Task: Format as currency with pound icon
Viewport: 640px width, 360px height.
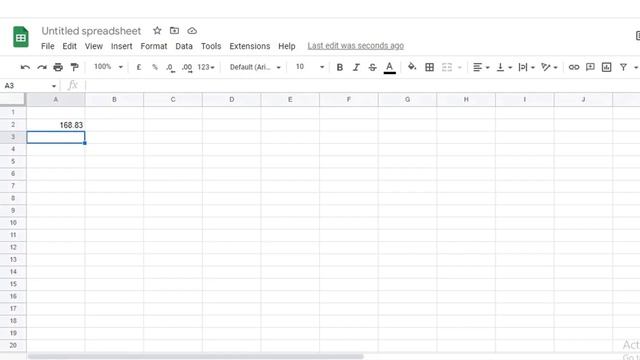Action: point(139,67)
